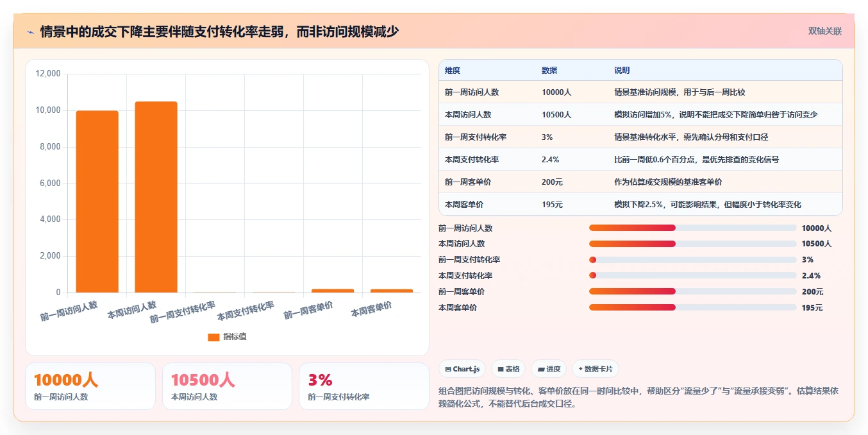The width and height of the screenshot is (868, 435).
Task: Toggle the 指标值 legend swatch
Action: pos(213,337)
